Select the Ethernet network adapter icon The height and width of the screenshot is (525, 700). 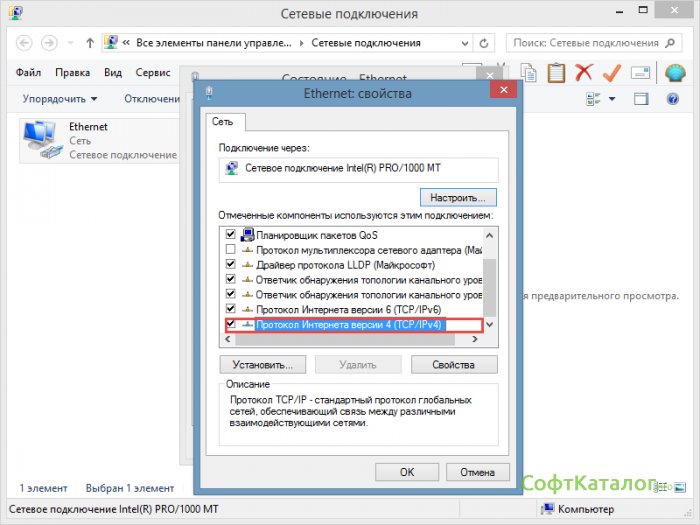point(41,140)
